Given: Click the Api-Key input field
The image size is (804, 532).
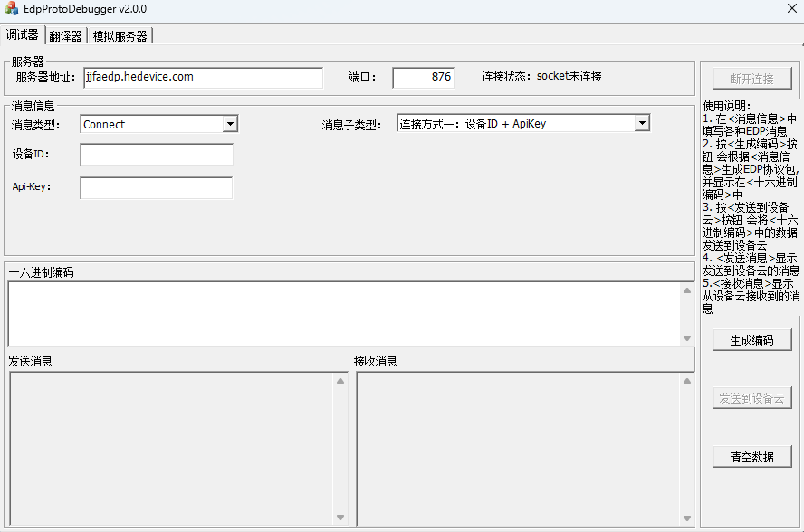Looking at the screenshot, I should click(x=156, y=188).
